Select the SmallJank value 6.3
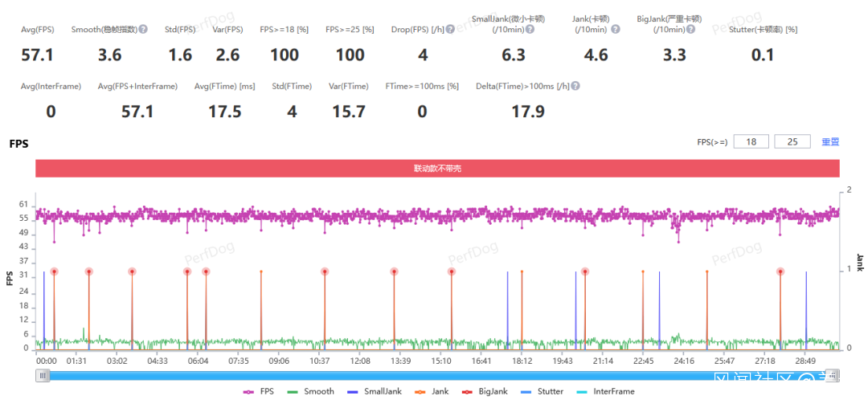 pos(513,55)
